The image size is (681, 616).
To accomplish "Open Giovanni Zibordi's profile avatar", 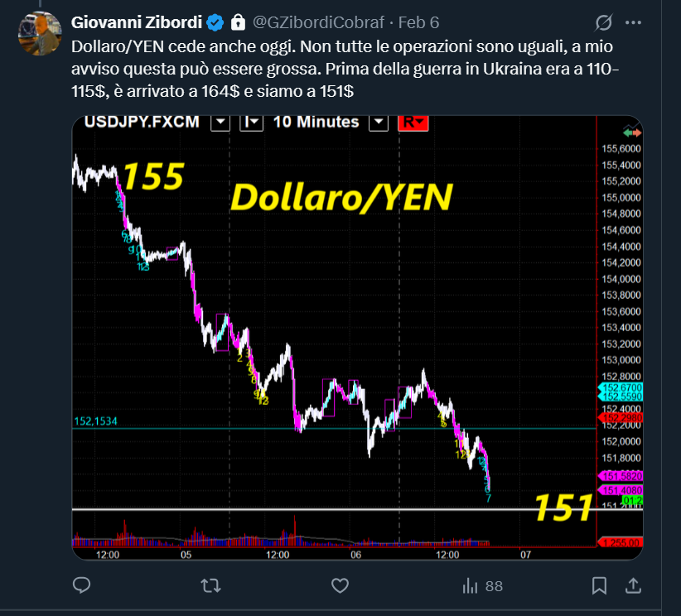I will tap(40, 33).
